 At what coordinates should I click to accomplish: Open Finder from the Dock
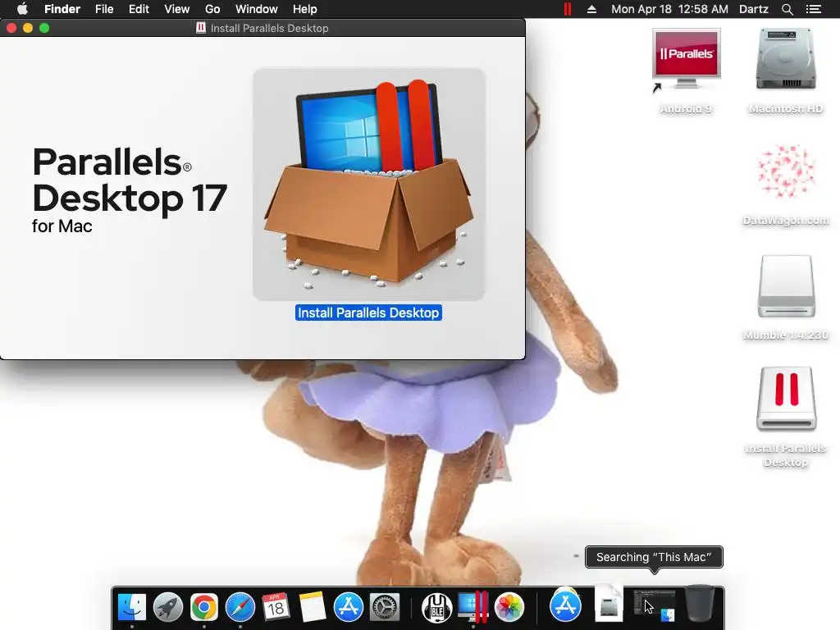tap(132, 608)
